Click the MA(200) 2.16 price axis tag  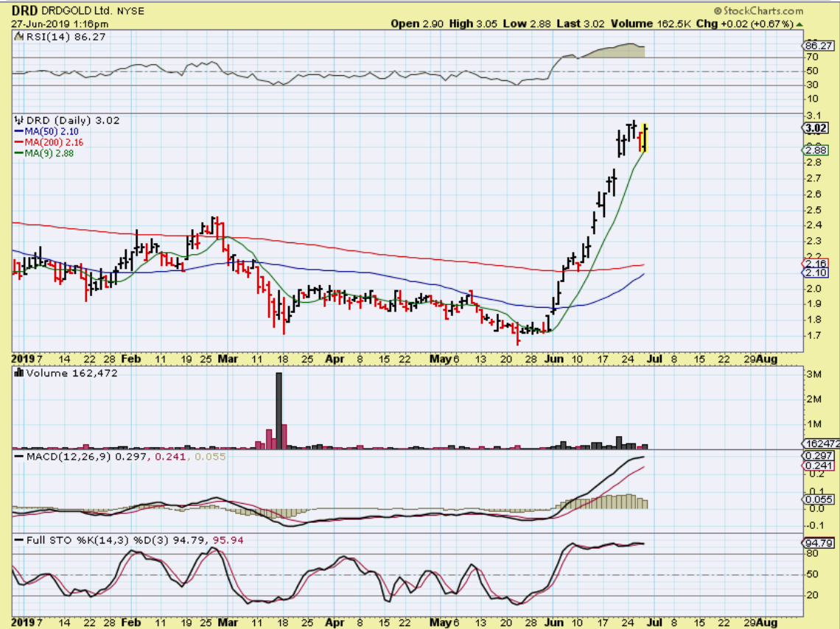point(815,264)
